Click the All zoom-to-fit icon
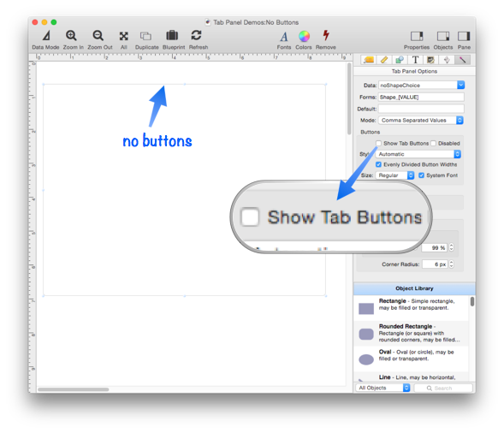This screenshot has width=504, height=433. 124,36
